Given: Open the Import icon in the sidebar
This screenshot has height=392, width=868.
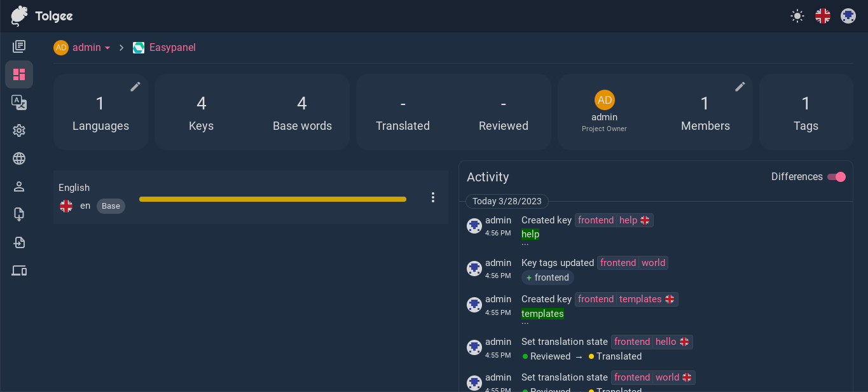Looking at the screenshot, I should [x=19, y=242].
